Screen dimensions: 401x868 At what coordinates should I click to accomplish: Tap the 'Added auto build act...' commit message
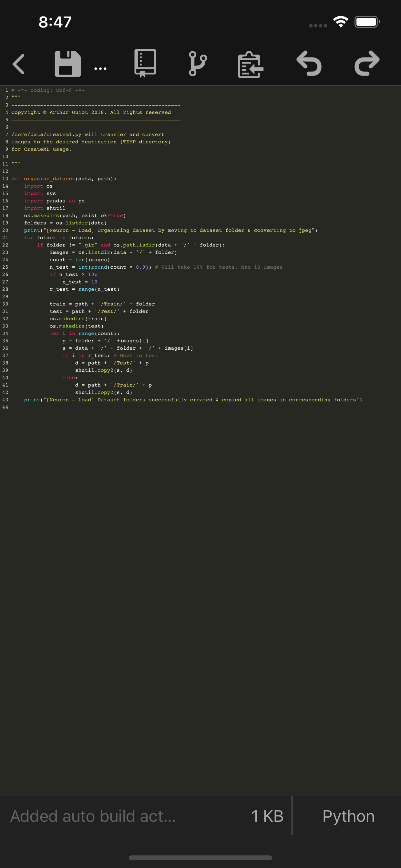(93, 816)
